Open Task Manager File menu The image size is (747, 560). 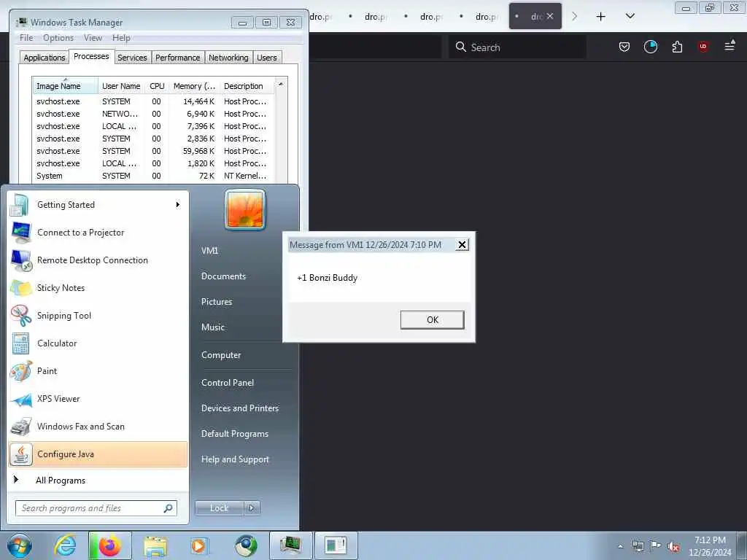coord(26,38)
